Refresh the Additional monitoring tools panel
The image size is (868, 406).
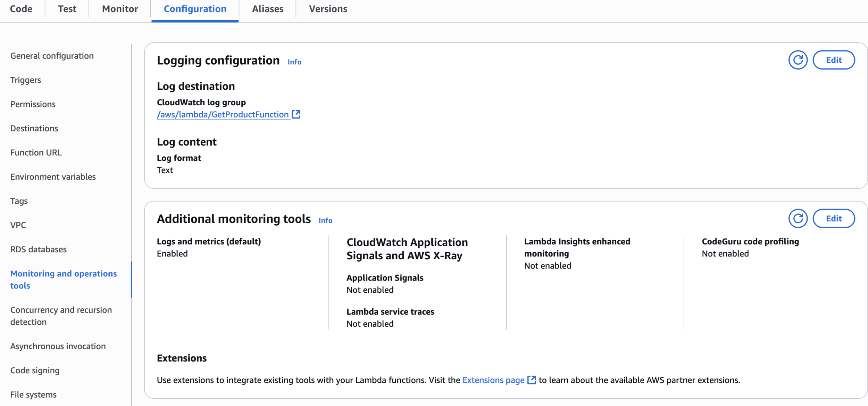pos(798,219)
